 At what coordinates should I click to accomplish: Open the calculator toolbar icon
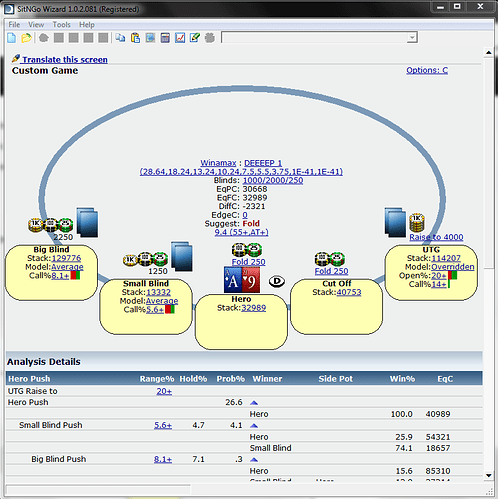tap(165, 38)
